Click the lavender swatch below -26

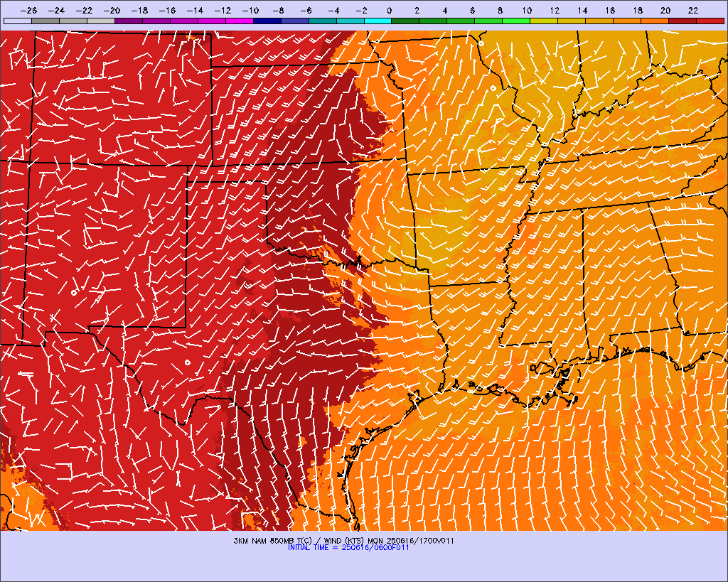click(18, 21)
